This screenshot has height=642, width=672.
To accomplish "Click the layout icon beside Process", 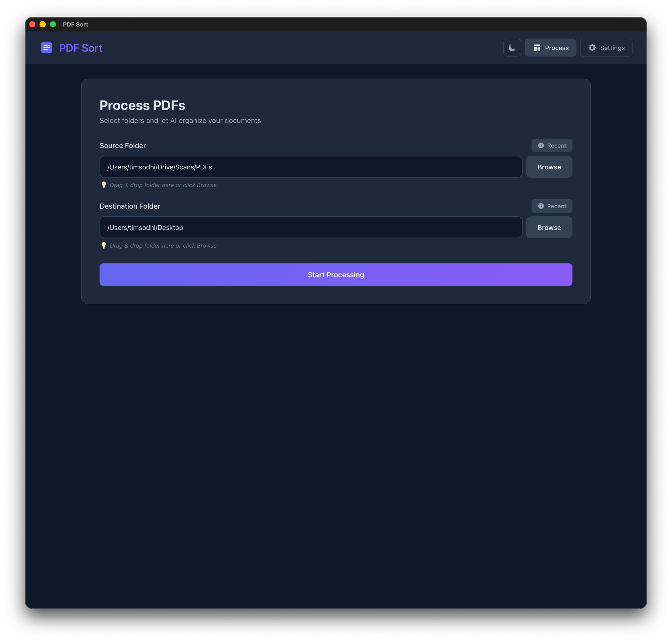I will point(537,48).
